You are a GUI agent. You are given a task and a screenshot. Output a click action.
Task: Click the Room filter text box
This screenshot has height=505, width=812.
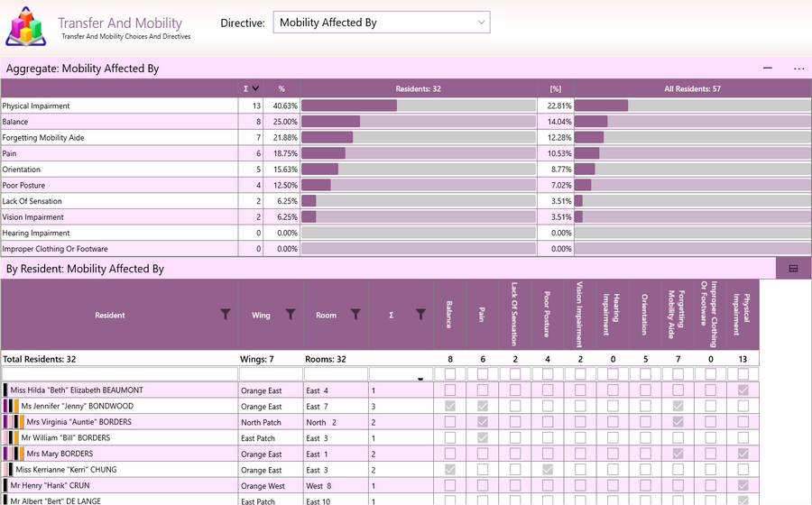[x=336, y=374]
